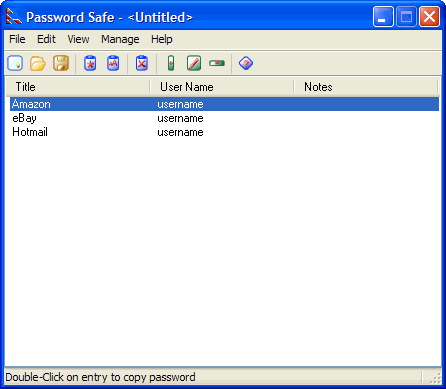Edit selected entry with pencil icon
Screen dimensions: 446x389
pyautogui.click(x=194, y=63)
